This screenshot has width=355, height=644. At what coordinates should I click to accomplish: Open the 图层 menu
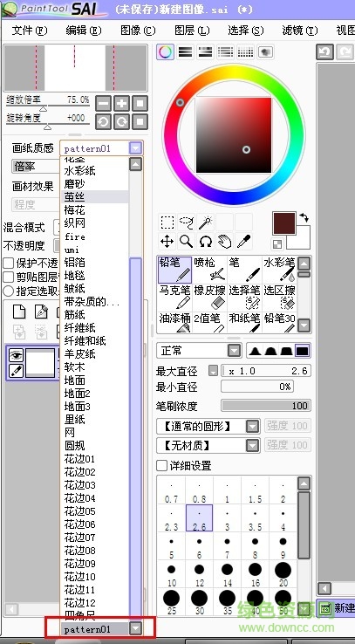tap(192, 31)
